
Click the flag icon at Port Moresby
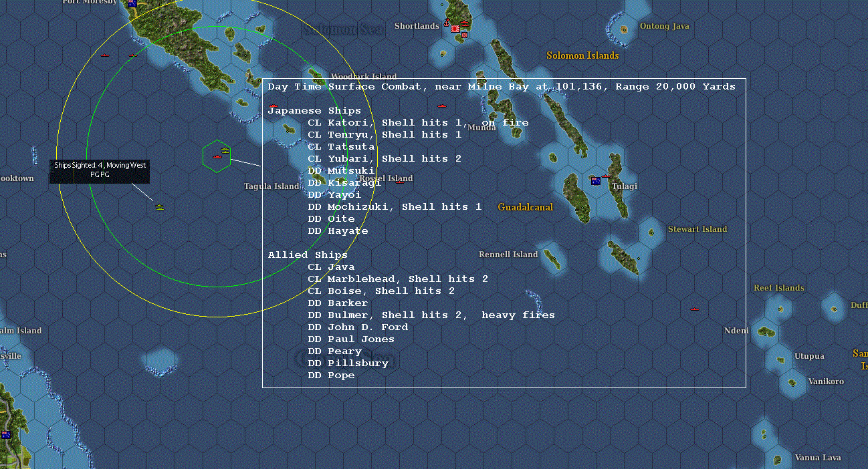[x=132, y=3]
